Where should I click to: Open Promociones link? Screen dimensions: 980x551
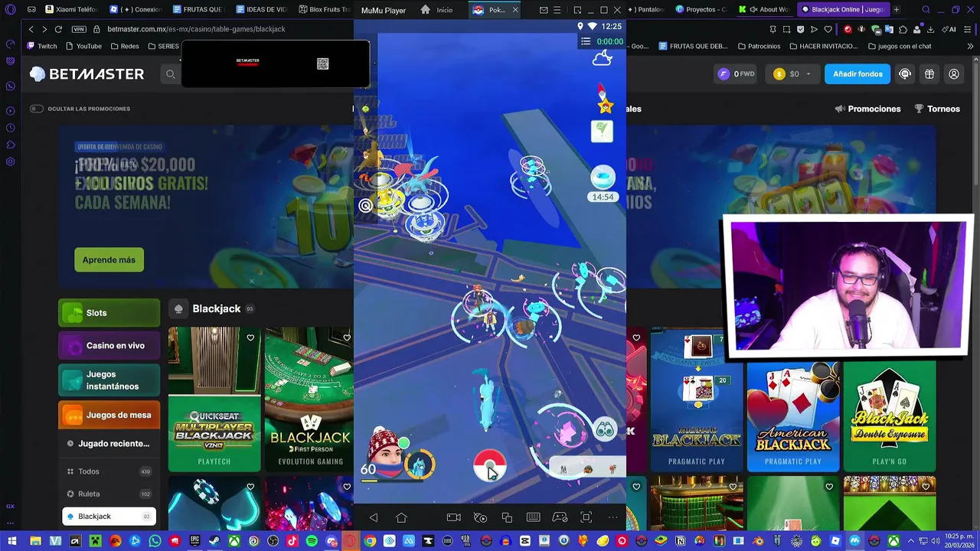click(867, 109)
